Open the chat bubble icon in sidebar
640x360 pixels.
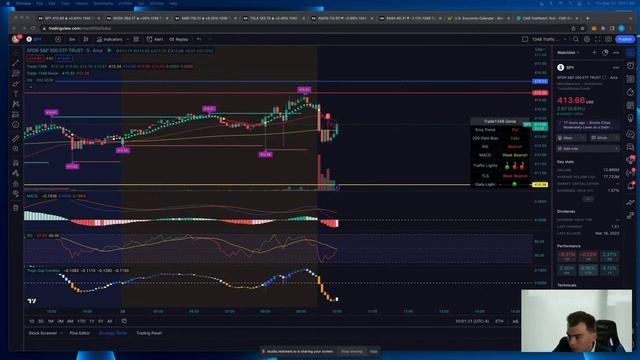click(x=631, y=134)
